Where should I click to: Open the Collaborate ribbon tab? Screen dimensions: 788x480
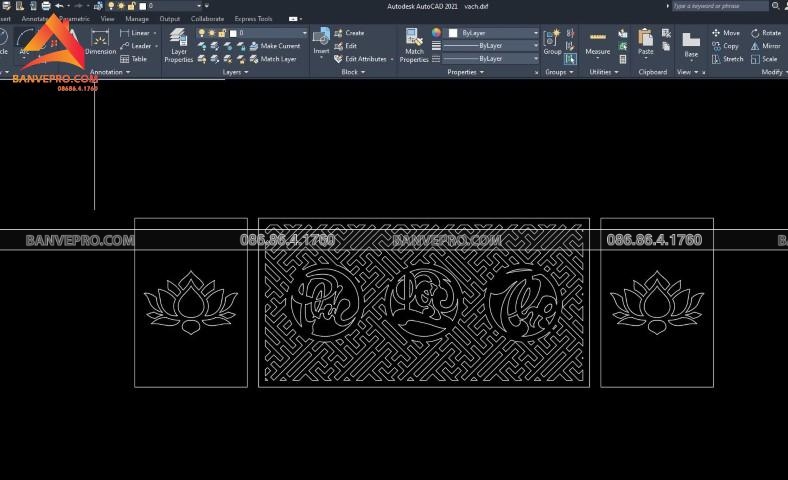tap(207, 19)
